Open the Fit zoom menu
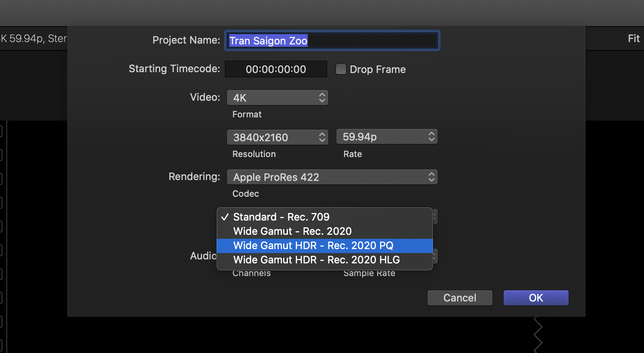 (x=633, y=38)
